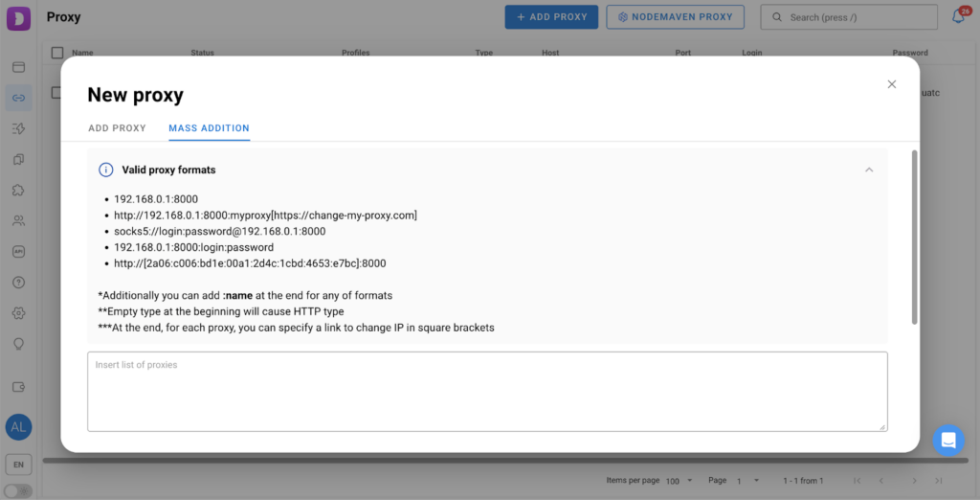Click the lightbulb icon in sidebar
This screenshot has height=500, width=980.
click(x=18, y=344)
